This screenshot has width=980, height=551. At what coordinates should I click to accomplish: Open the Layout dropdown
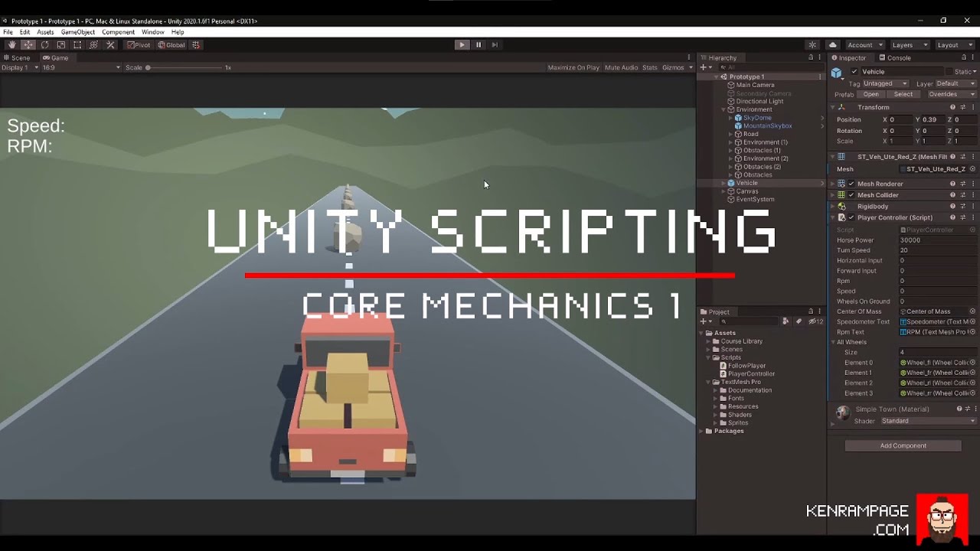point(954,45)
